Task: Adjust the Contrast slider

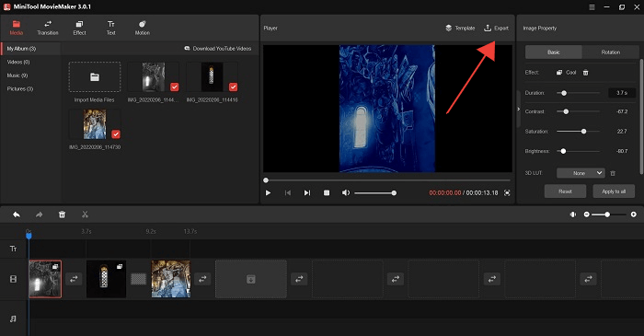Action: click(x=578, y=111)
